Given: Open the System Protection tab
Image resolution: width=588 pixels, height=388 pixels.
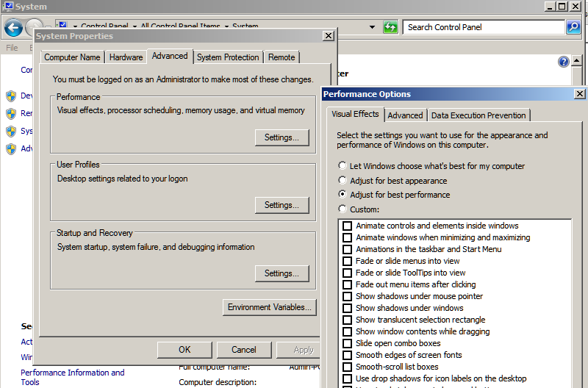Looking at the screenshot, I should tap(228, 57).
